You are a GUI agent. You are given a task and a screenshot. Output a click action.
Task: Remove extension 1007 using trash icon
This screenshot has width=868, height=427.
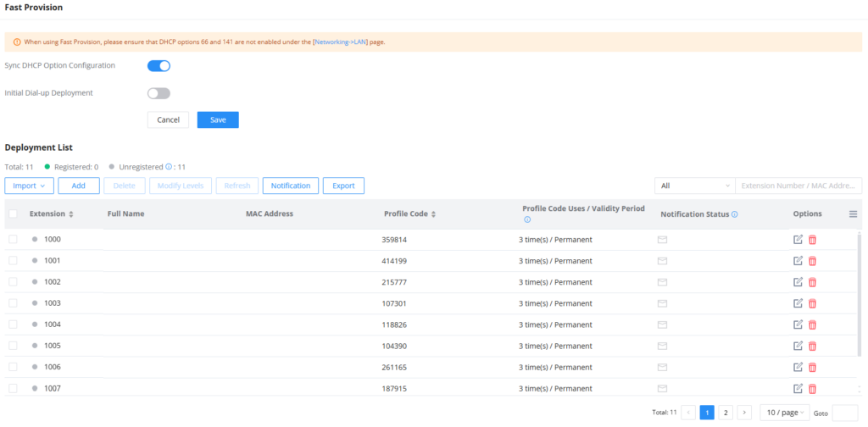[x=813, y=389]
